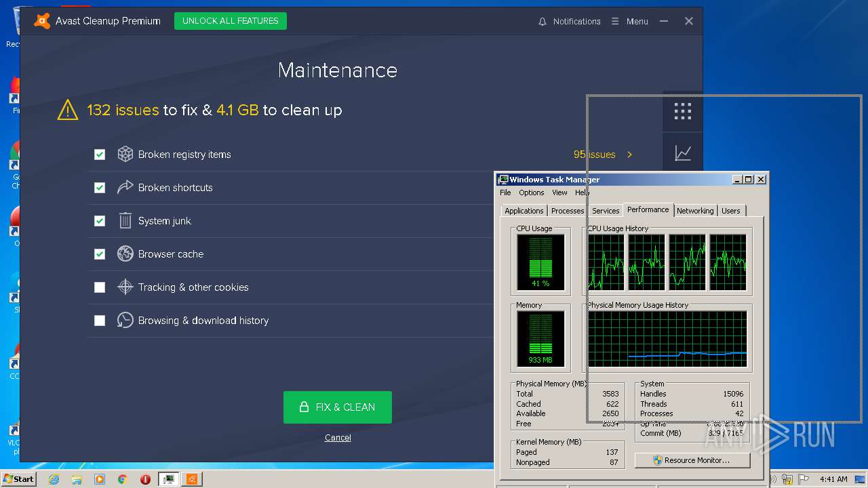Click the Physical Memory Usage History graph
This screenshot has height=488, width=868.
[x=667, y=339]
